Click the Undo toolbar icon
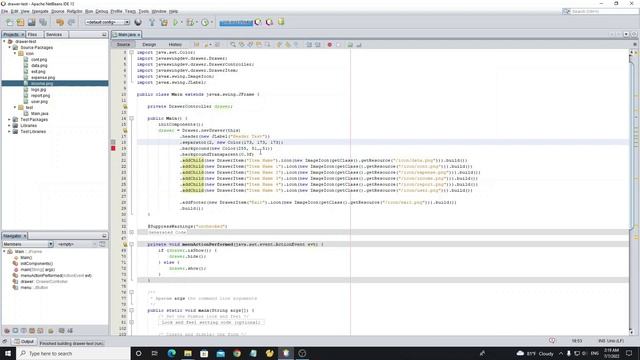Viewport: 640px width, 360px height. 60,22
